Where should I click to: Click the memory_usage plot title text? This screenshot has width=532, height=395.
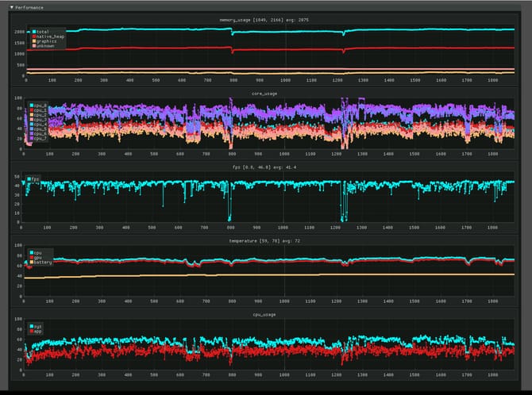(264, 20)
